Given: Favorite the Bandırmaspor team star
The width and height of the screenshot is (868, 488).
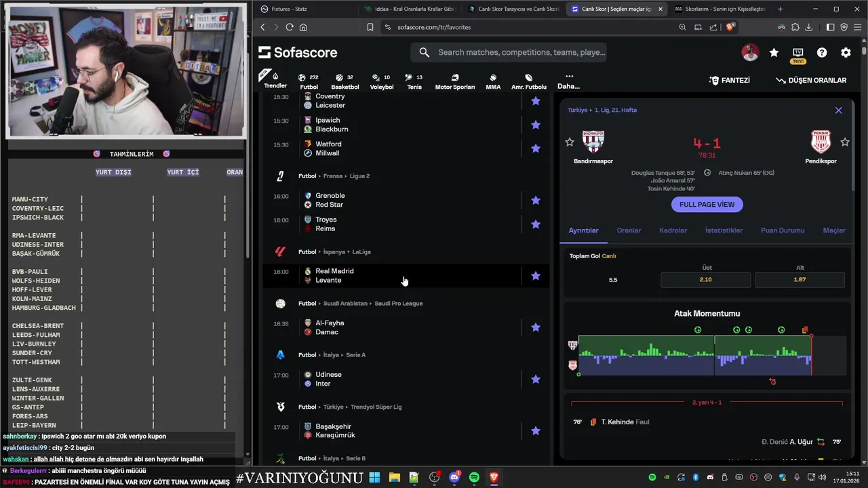Looking at the screenshot, I should coord(570,142).
